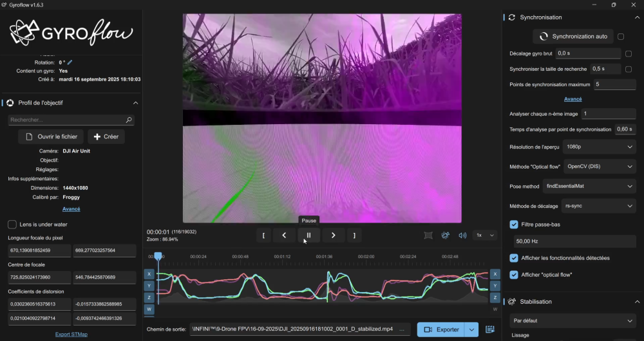Uncheck Afficher "optical flow" option
644x341 pixels.
(x=514, y=275)
